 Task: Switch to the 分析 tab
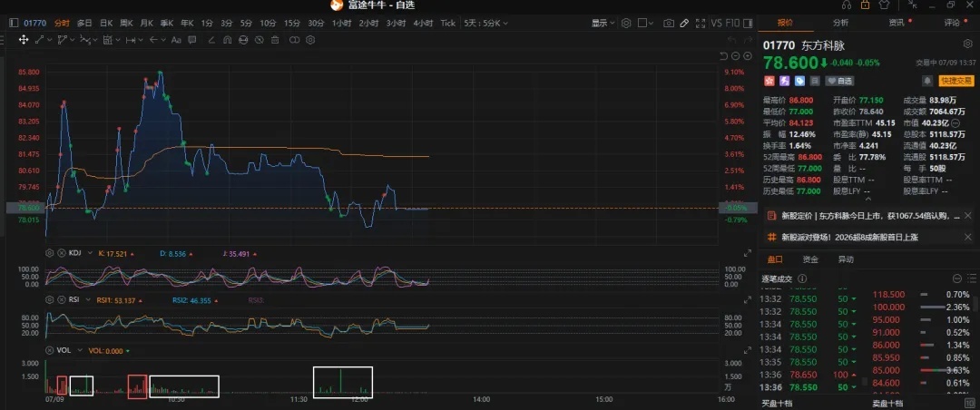[x=840, y=23]
